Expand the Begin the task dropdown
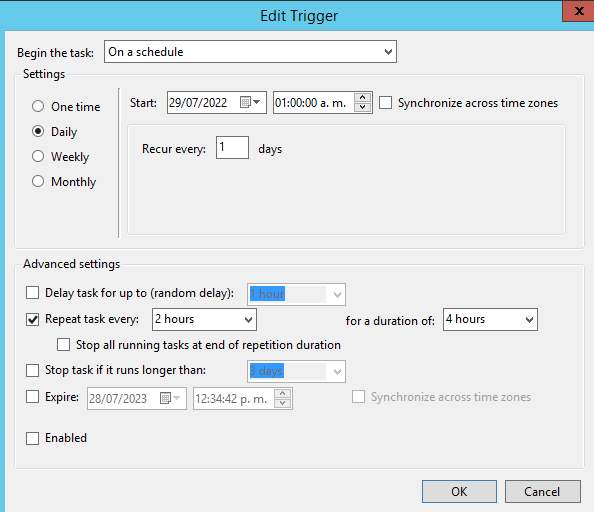 click(250, 52)
